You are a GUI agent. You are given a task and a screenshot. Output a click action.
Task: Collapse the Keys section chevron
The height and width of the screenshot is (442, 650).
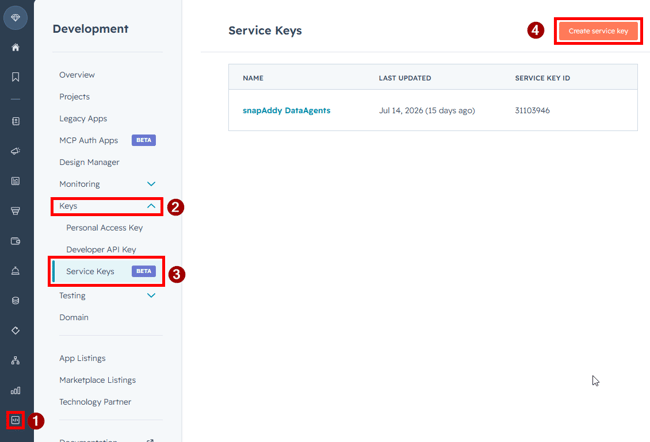click(151, 206)
